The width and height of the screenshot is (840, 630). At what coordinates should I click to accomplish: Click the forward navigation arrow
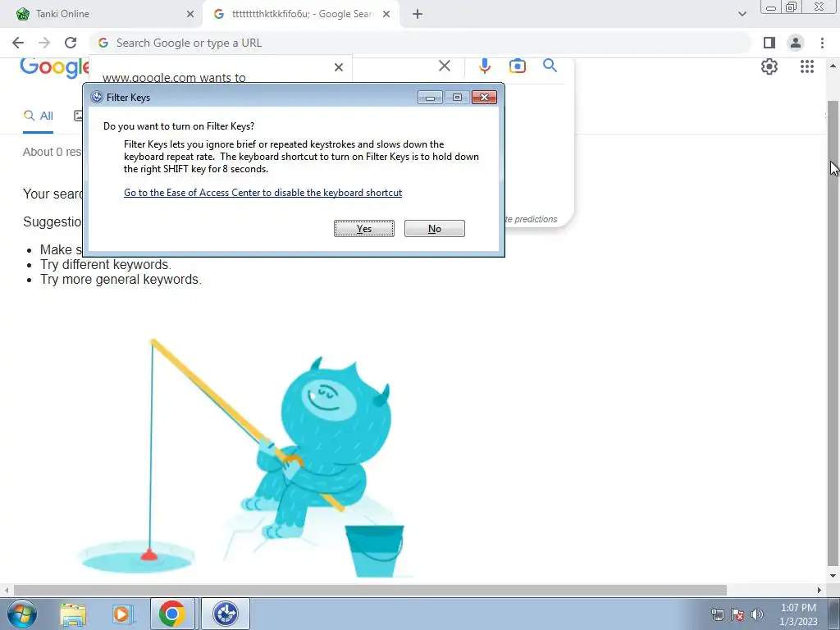(x=44, y=43)
